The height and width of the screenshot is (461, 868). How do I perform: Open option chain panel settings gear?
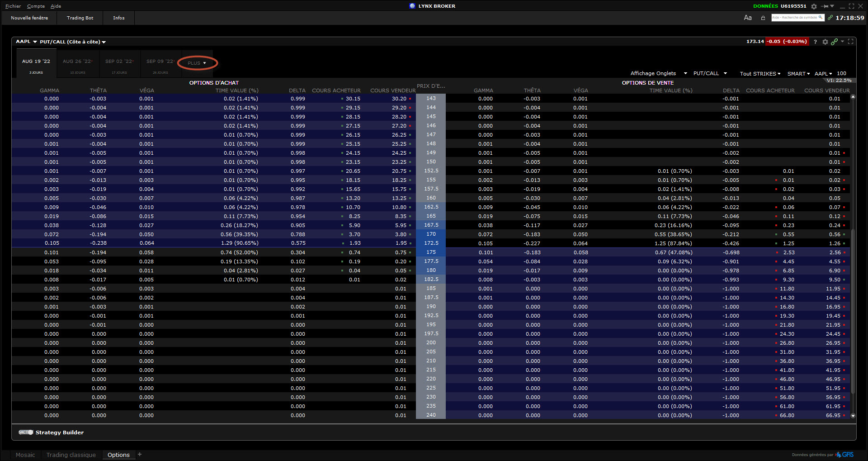[825, 42]
